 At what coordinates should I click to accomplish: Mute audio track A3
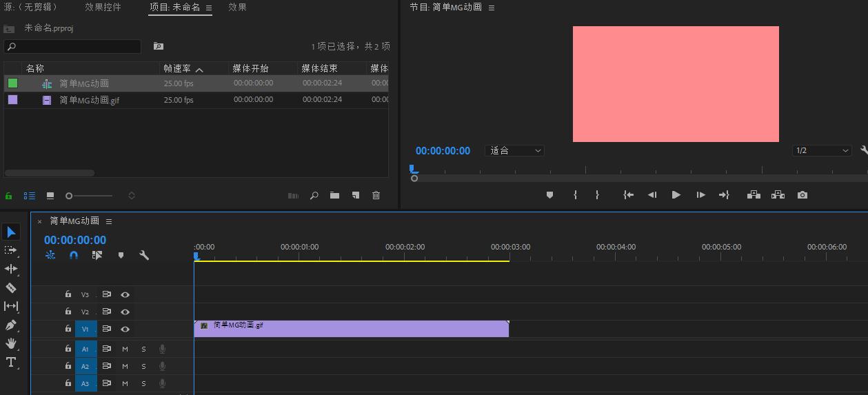point(125,383)
